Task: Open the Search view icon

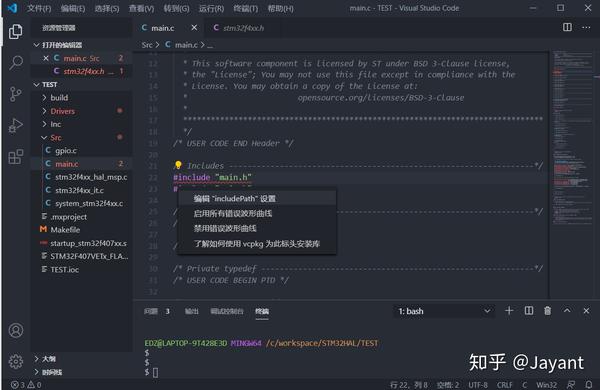Action: pos(16,62)
